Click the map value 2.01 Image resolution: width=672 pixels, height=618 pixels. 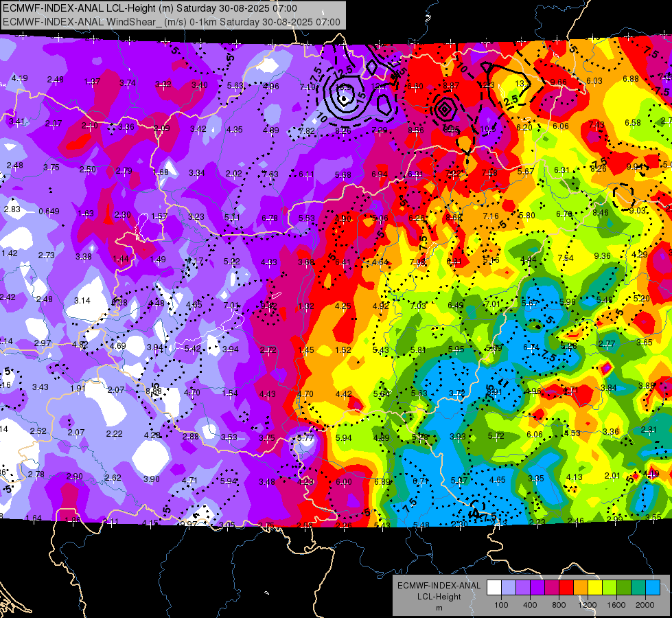pos(612,475)
